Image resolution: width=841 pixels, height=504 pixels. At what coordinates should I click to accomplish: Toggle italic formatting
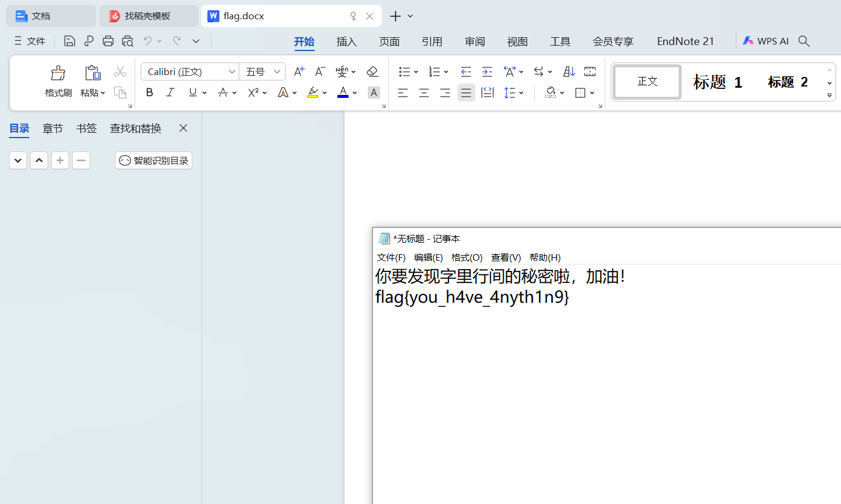pos(171,93)
